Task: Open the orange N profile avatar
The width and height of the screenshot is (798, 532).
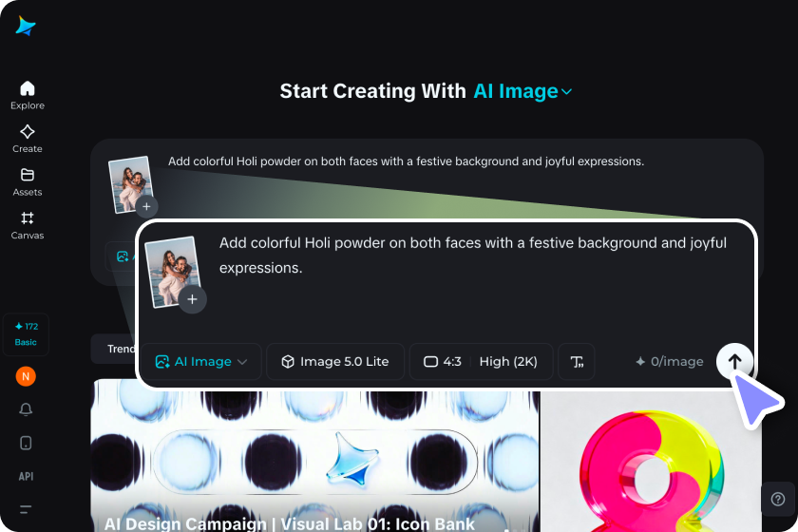Action: click(26, 376)
